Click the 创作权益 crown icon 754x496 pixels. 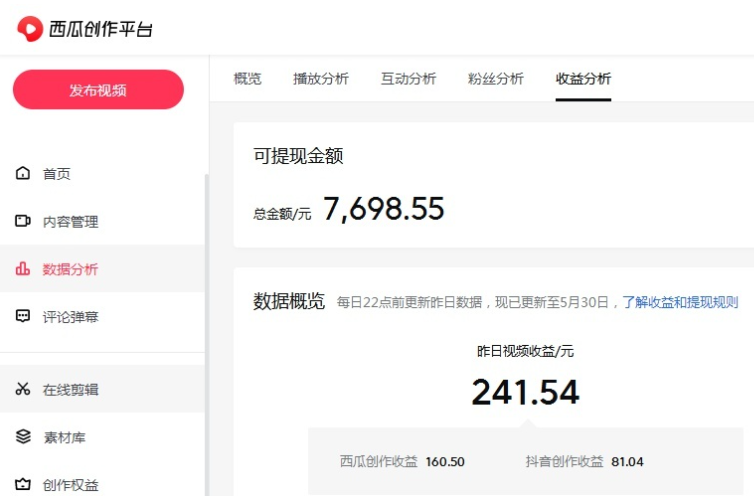click(23, 484)
